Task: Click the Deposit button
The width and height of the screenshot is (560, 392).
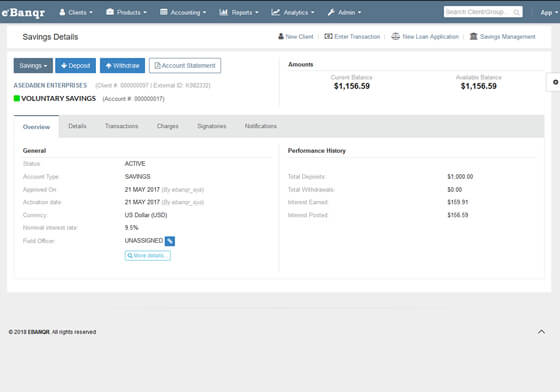Action: (x=75, y=66)
